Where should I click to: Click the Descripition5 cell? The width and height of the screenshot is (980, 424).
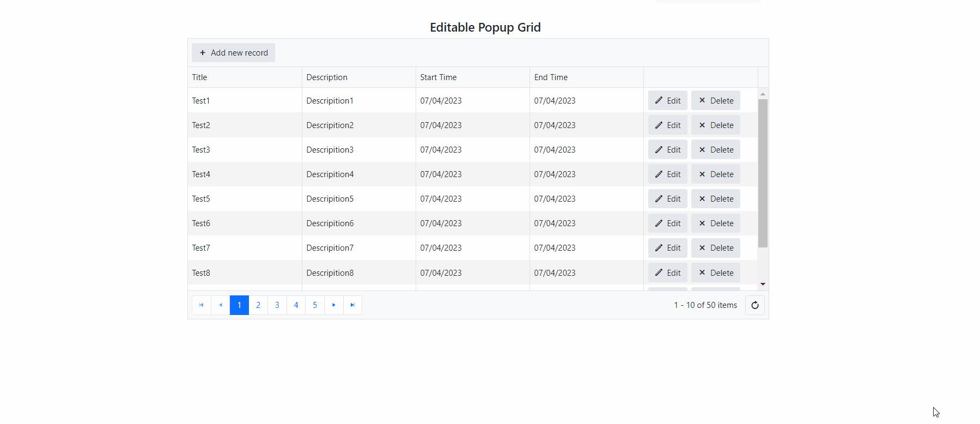tap(359, 198)
